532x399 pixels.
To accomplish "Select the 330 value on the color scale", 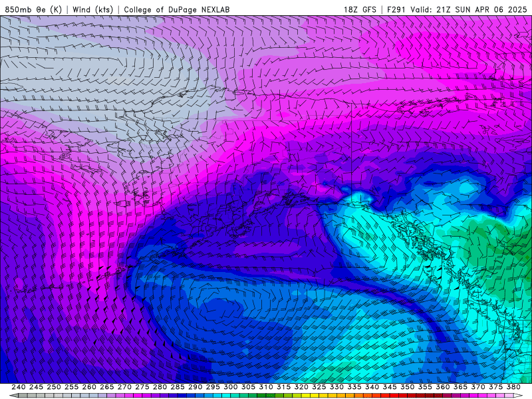I will point(336,387).
